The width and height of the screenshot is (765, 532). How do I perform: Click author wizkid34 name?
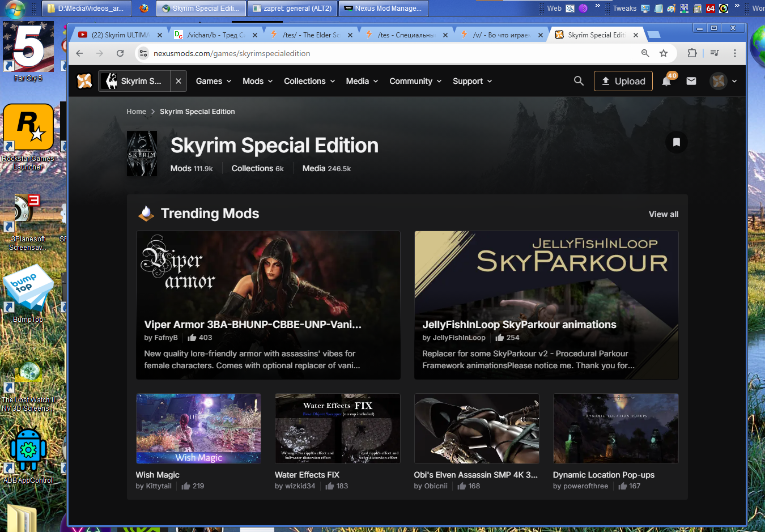300,486
